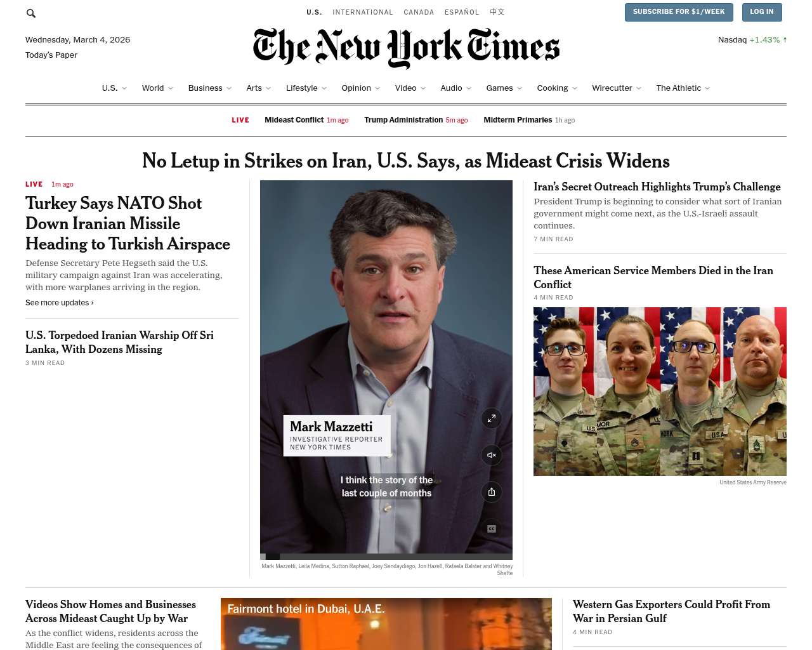Viewport: 812px width, 650px height.
Task: Open the search magnifier icon
Action: coord(31,13)
